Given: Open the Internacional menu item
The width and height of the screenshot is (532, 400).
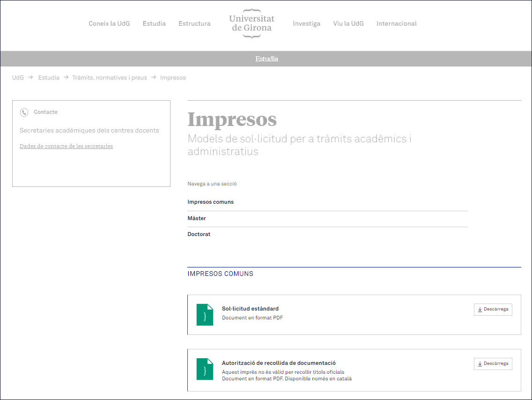Looking at the screenshot, I should pyautogui.click(x=396, y=23).
